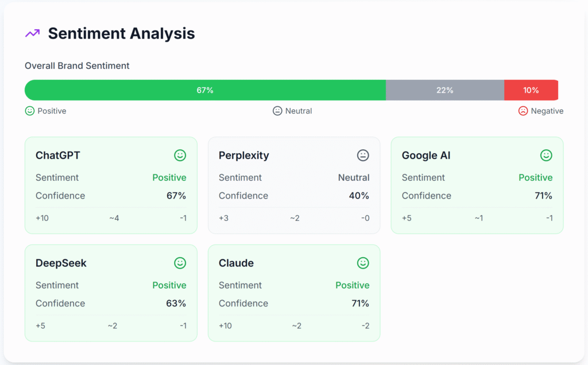Click the gray Neutral legend face
This screenshot has width=588, height=365.
[x=277, y=111]
